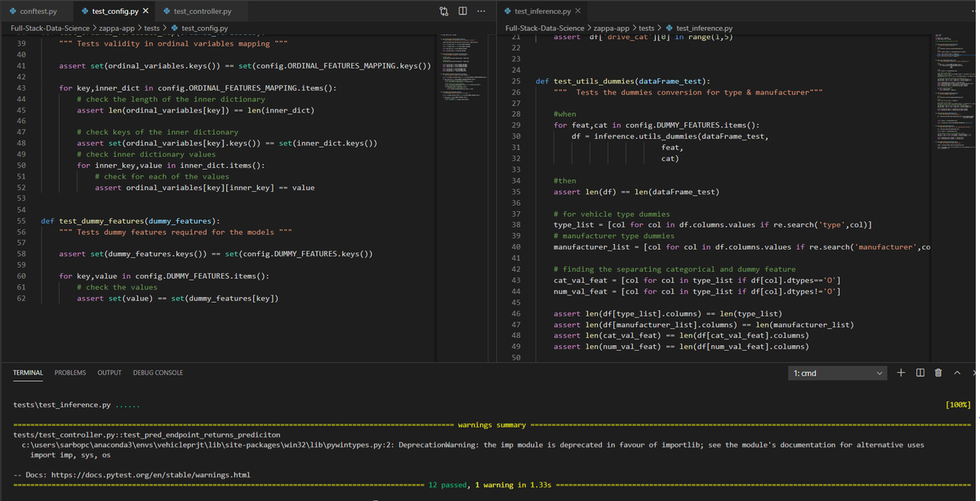
Task: Click 'for key,inner_dict in' loop line 43
Action: (x=197, y=88)
